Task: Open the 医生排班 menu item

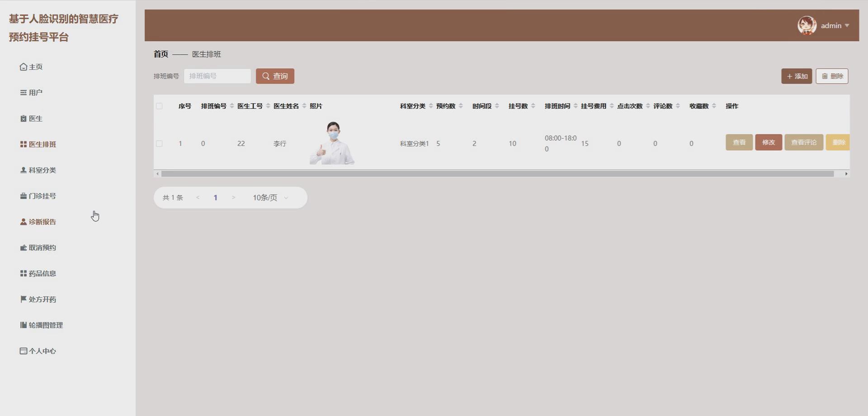Action: tap(42, 144)
